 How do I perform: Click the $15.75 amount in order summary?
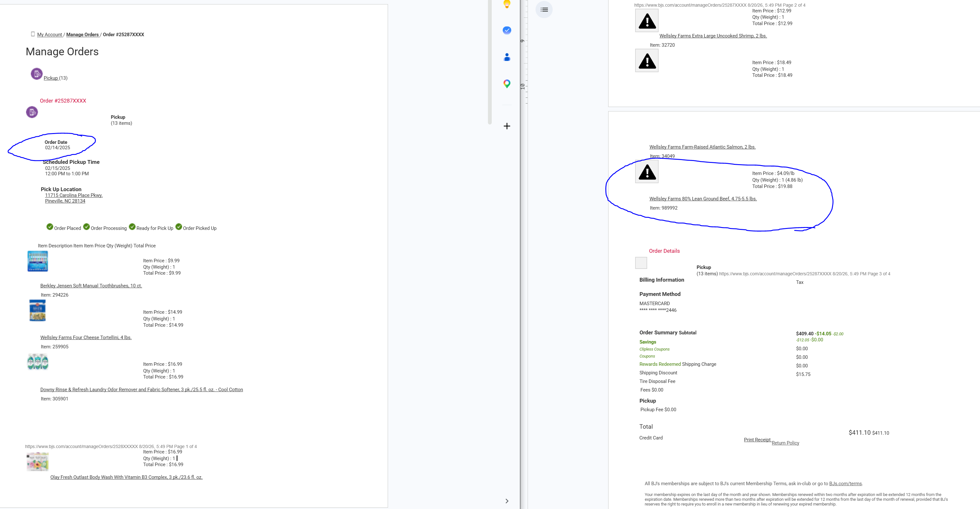click(x=803, y=375)
